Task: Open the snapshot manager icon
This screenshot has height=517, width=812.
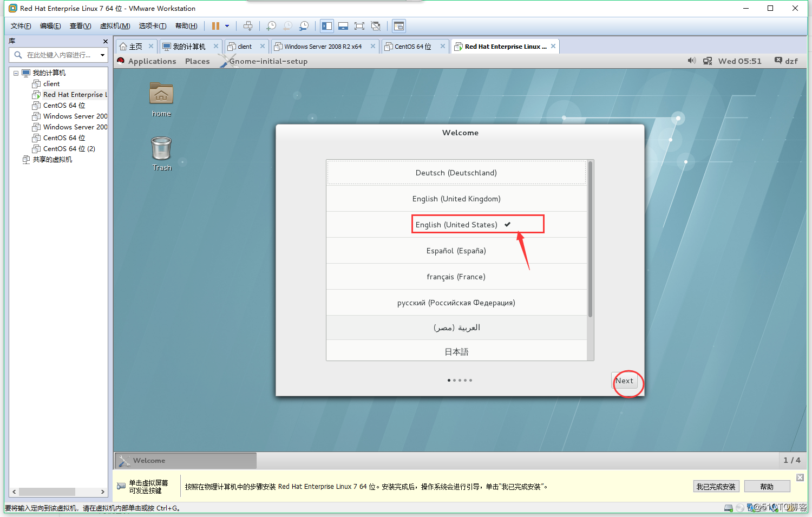Action: 304,26
